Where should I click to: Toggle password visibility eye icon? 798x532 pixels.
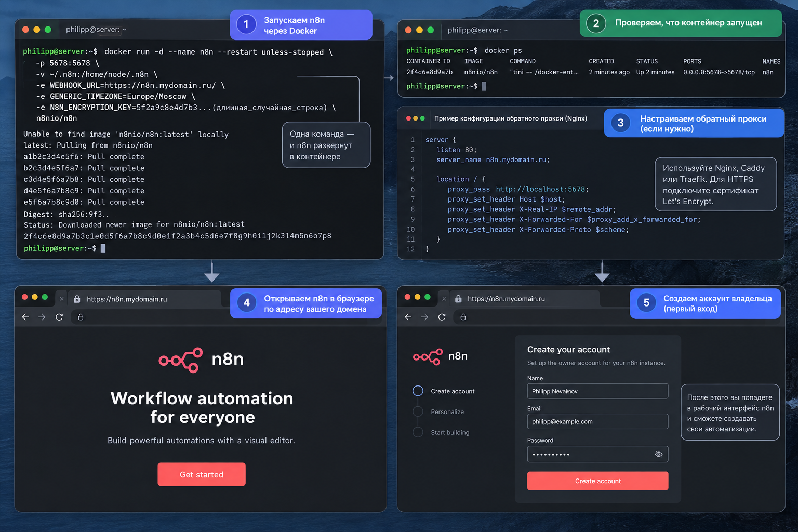(659, 454)
